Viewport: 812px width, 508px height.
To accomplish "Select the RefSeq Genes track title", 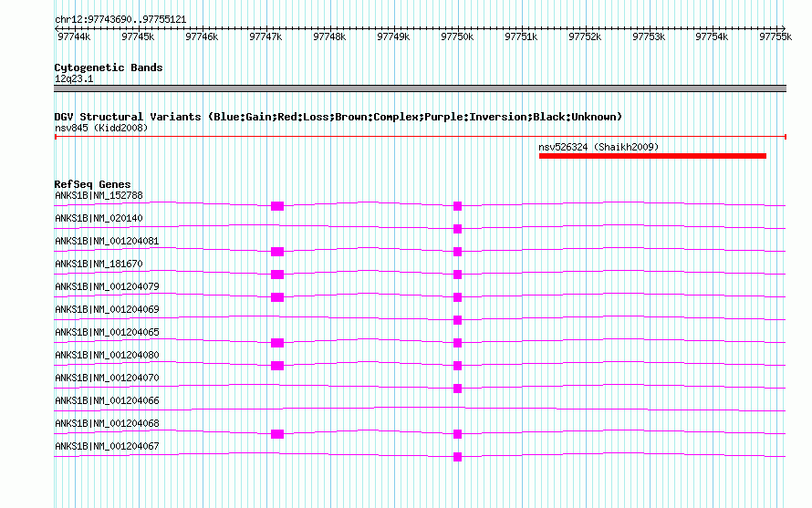I will 93,184.
